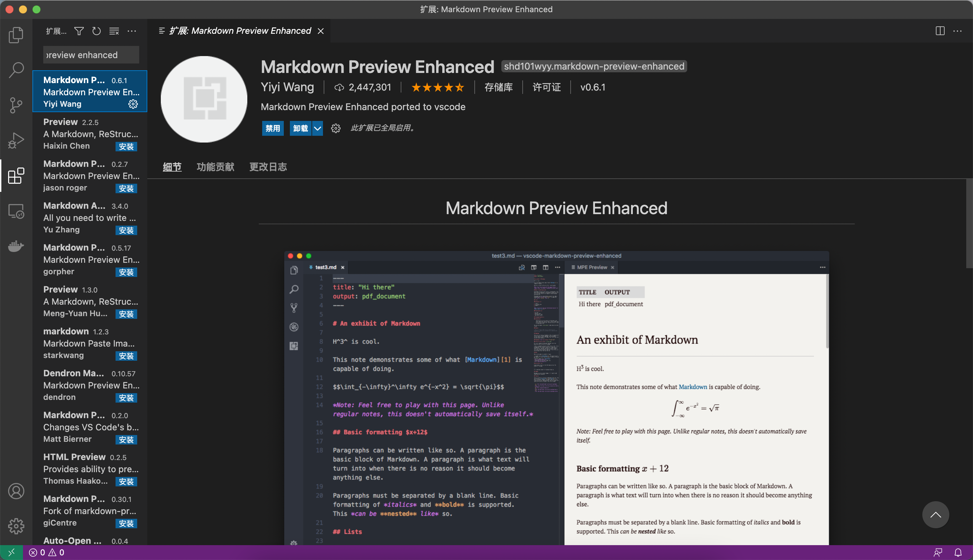Click the star rating of the extension
Screen dimensions: 973x560
(x=438, y=87)
